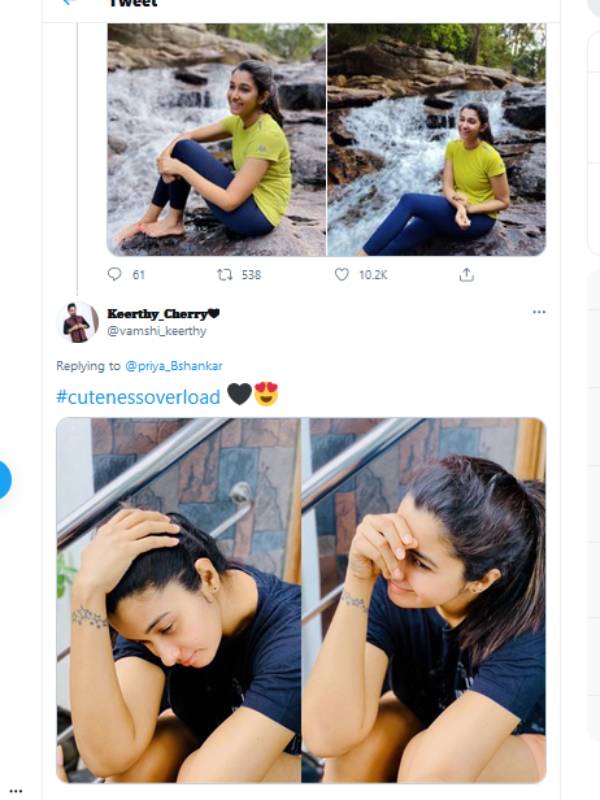Retweet the tweet showing 538 retweets
The image size is (600, 800).
coord(226,274)
